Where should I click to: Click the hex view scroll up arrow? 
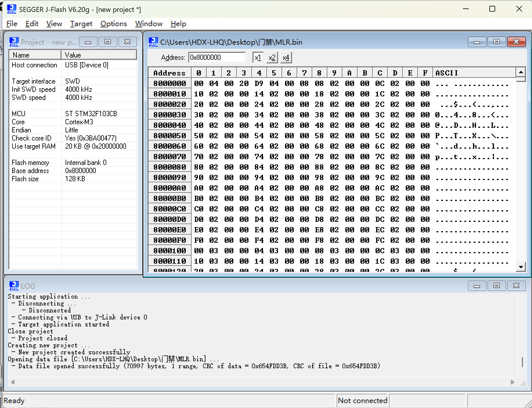coord(521,72)
